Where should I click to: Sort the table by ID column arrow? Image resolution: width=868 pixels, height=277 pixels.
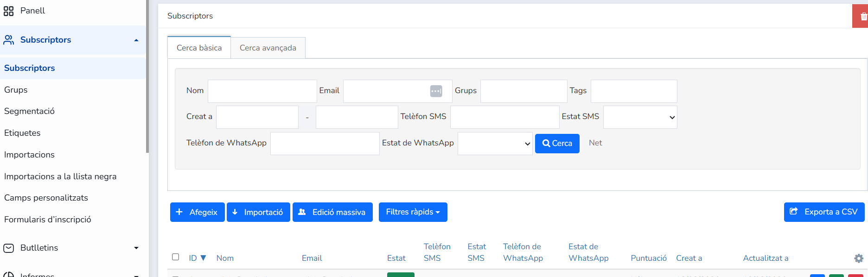[x=203, y=258]
